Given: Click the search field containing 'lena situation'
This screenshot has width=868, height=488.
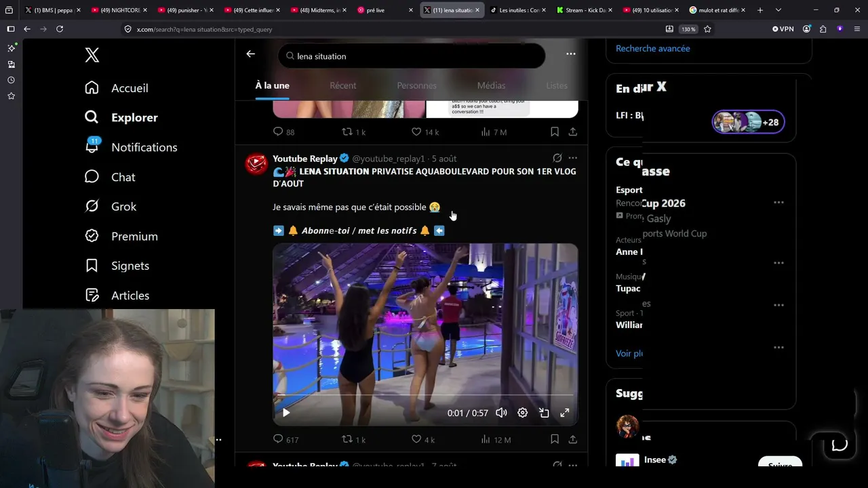Looking at the screenshot, I should click(x=412, y=56).
